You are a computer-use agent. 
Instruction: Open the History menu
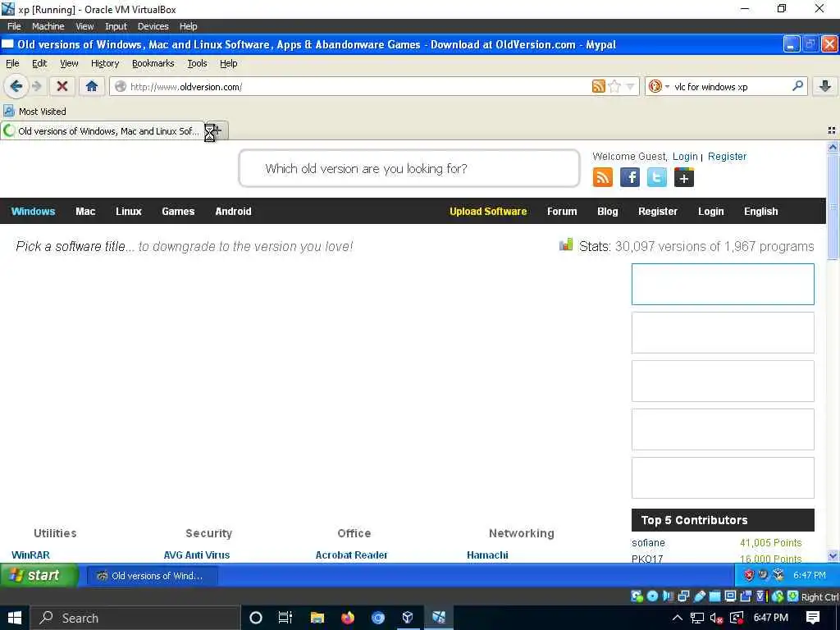point(105,63)
